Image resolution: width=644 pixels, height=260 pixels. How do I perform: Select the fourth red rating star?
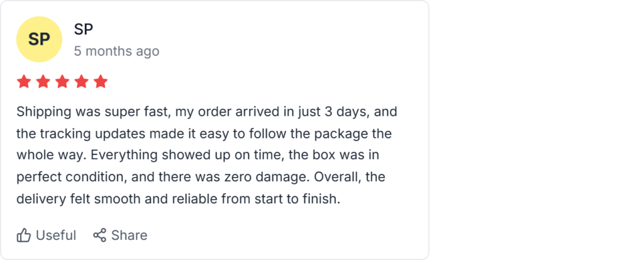tap(82, 82)
